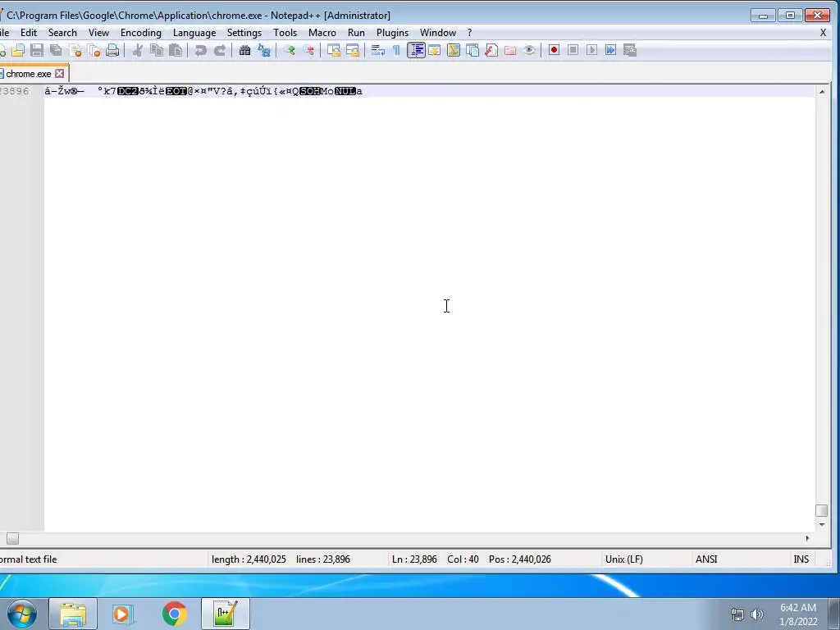Close the chrome.exe tab with red X

pyautogui.click(x=59, y=74)
